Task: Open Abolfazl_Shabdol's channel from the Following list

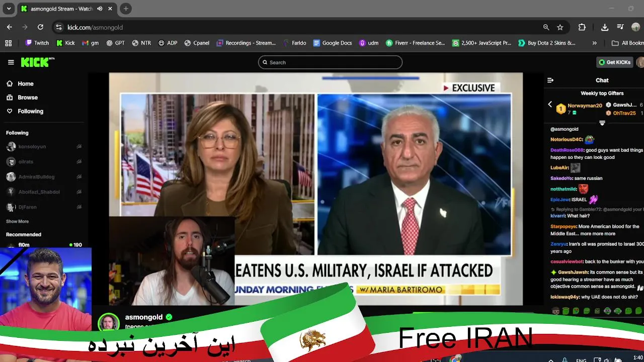Action: [39, 192]
